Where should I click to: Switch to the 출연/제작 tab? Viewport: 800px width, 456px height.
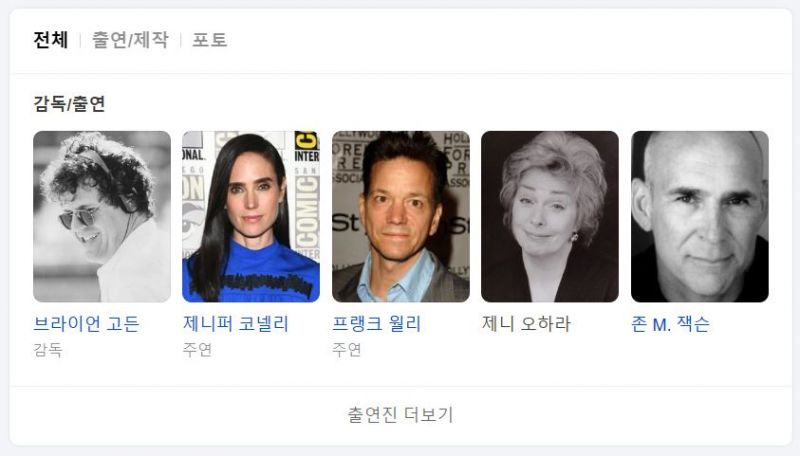[130, 40]
